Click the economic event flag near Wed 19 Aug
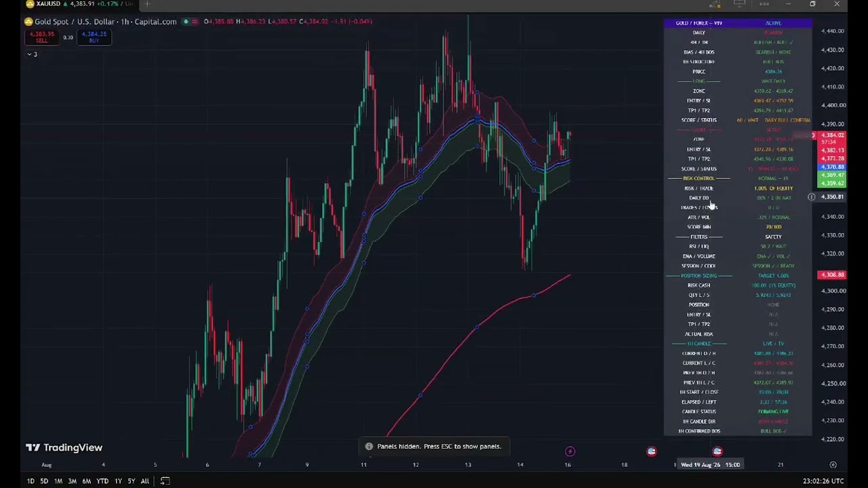Image resolution: width=868 pixels, height=488 pixels. [x=717, y=451]
